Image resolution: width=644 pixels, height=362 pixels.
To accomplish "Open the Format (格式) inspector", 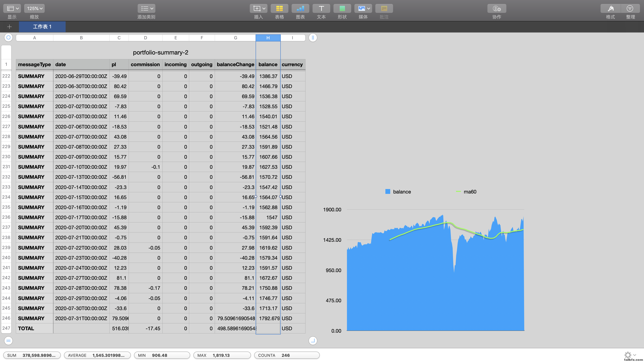I will 611,8.
